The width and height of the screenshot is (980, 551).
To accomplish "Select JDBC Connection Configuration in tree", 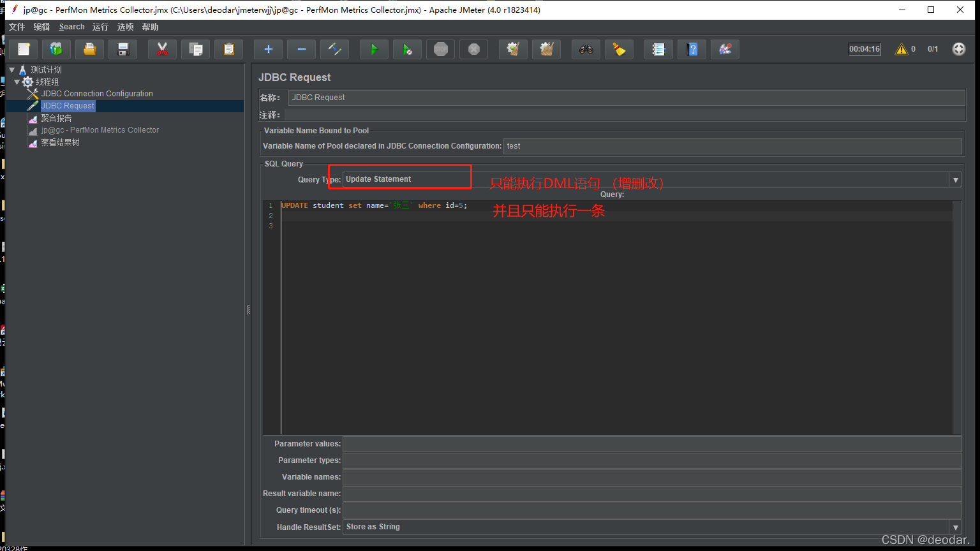I will 97,94.
